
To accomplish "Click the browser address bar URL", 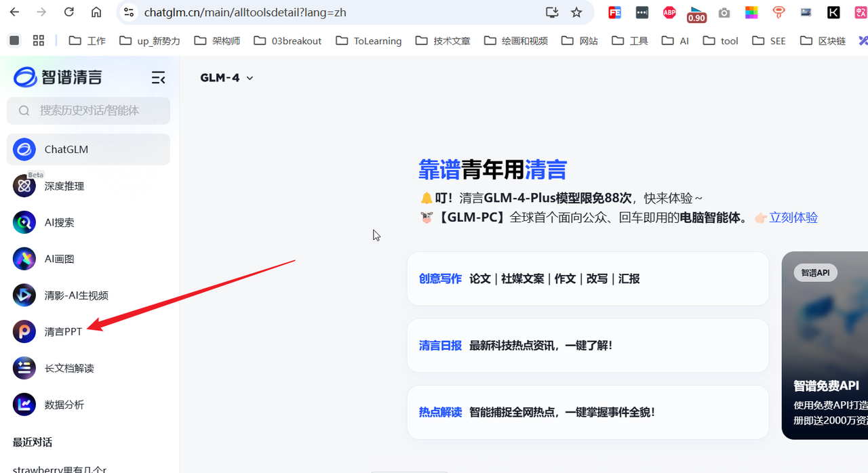I will [x=245, y=12].
